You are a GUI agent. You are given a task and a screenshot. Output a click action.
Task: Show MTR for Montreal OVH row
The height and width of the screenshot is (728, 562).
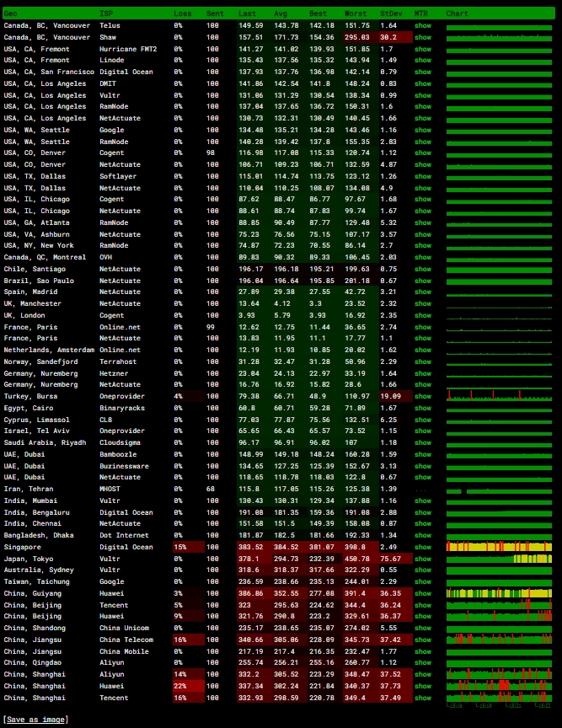point(423,257)
